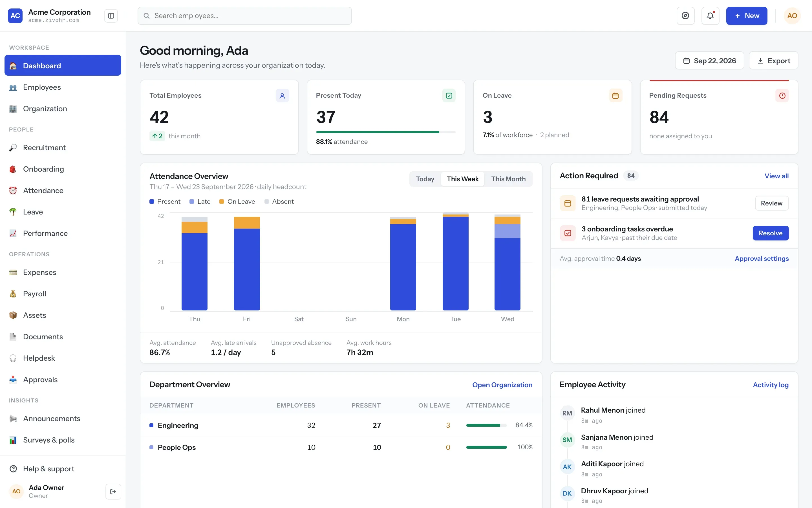Screen dimensions: 812x508
Task: Click the Total Employees person icon
Action: click(282, 96)
